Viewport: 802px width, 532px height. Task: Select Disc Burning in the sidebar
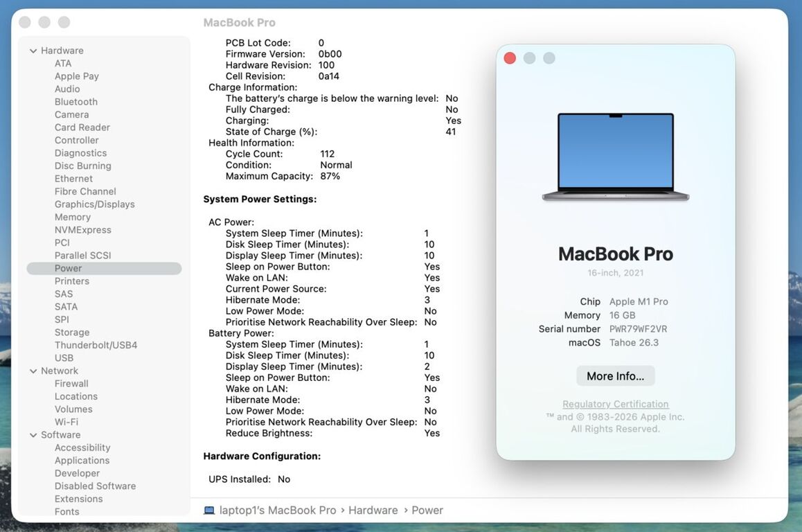pos(83,166)
